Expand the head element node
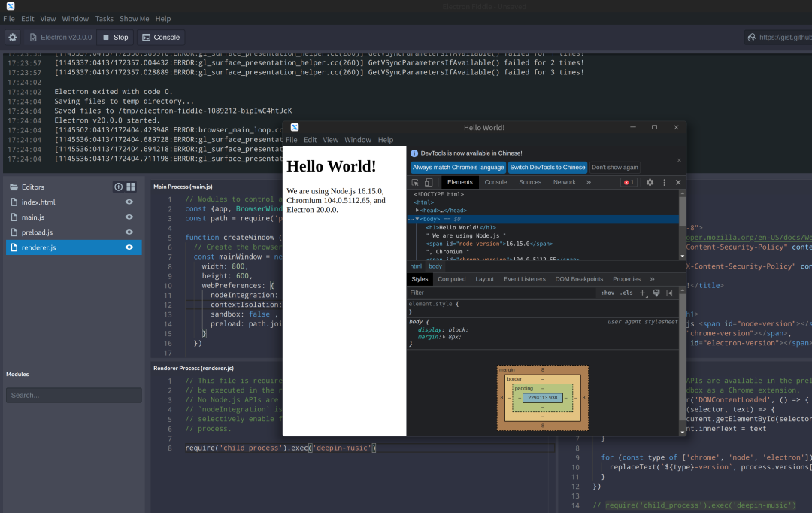 [417, 211]
